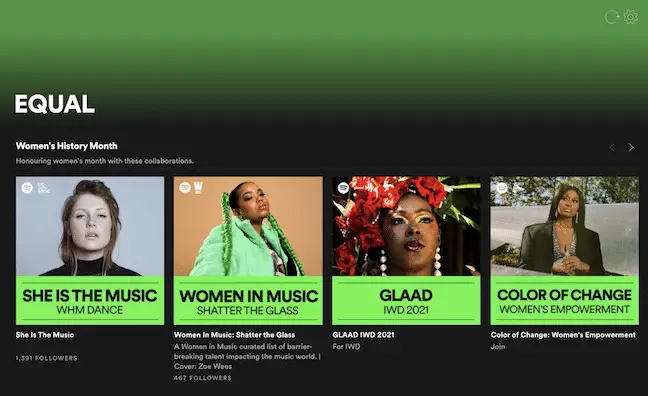The height and width of the screenshot is (396, 648).
Task: Click 'She Is The Music' title link
Action: (x=45, y=335)
